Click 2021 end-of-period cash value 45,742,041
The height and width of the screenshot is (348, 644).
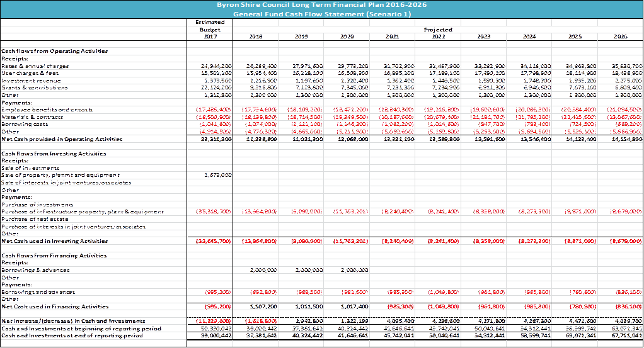coord(398,335)
